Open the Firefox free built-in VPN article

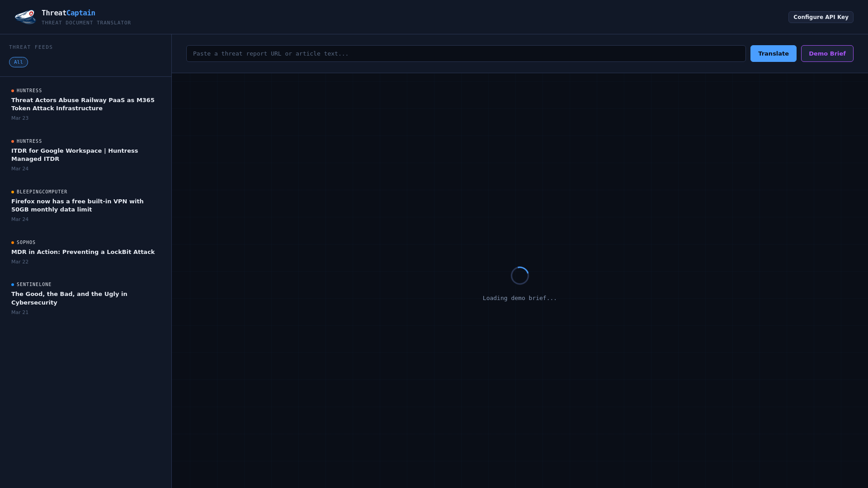pyautogui.click(x=85, y=206)
